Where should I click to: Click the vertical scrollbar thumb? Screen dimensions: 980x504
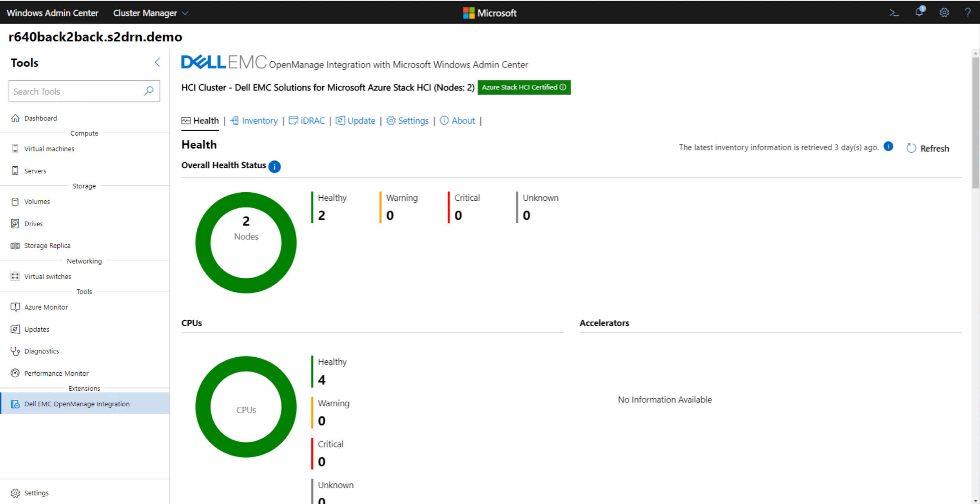tap(975, 123)
